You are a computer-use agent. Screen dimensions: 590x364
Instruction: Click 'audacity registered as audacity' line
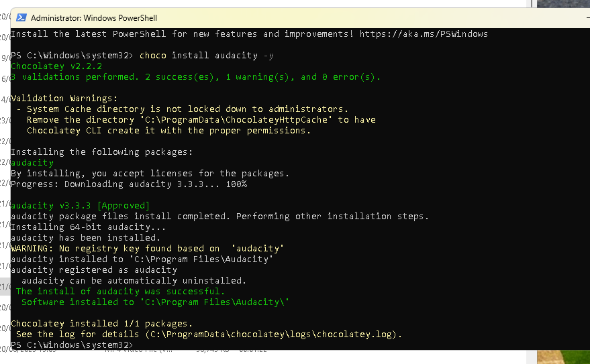(94, 269)
